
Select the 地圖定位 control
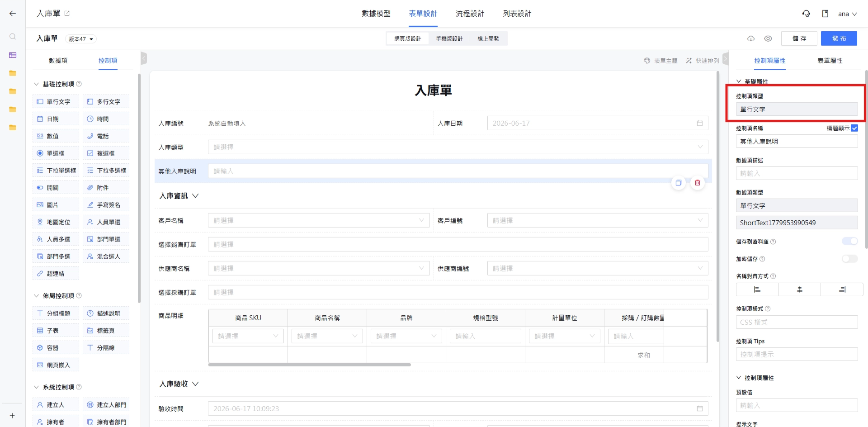56,222
